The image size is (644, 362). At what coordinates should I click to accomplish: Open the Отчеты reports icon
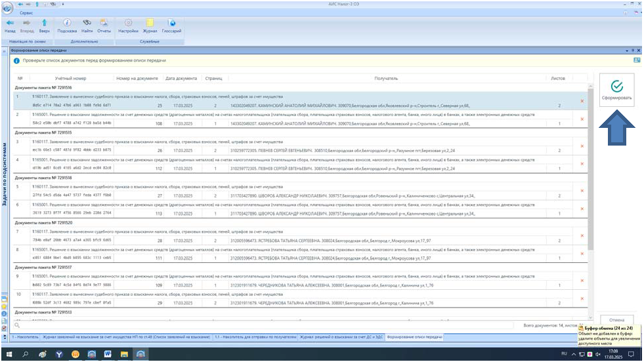tap(104, 24)
